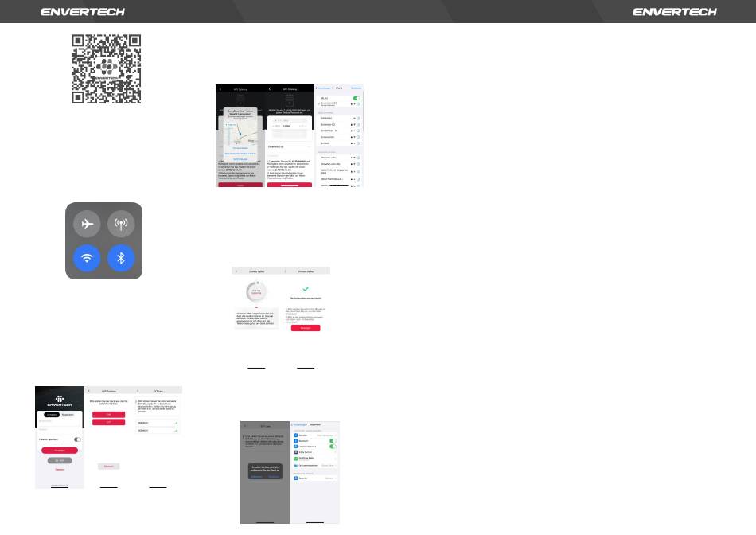Toggle Airplane Mode in the control center
Screen dimensions: 756x535
point(87,224)
